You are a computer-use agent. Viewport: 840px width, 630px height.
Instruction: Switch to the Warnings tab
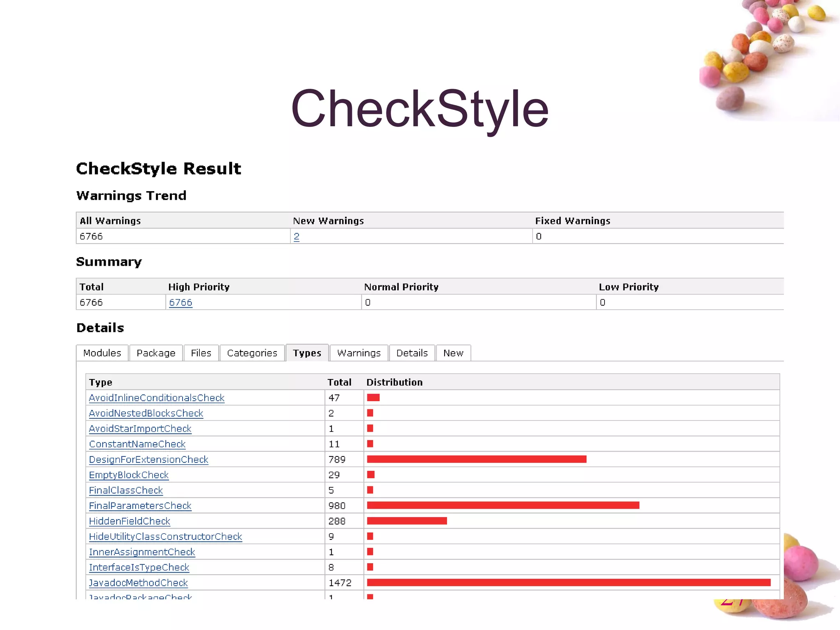point(359,353)
